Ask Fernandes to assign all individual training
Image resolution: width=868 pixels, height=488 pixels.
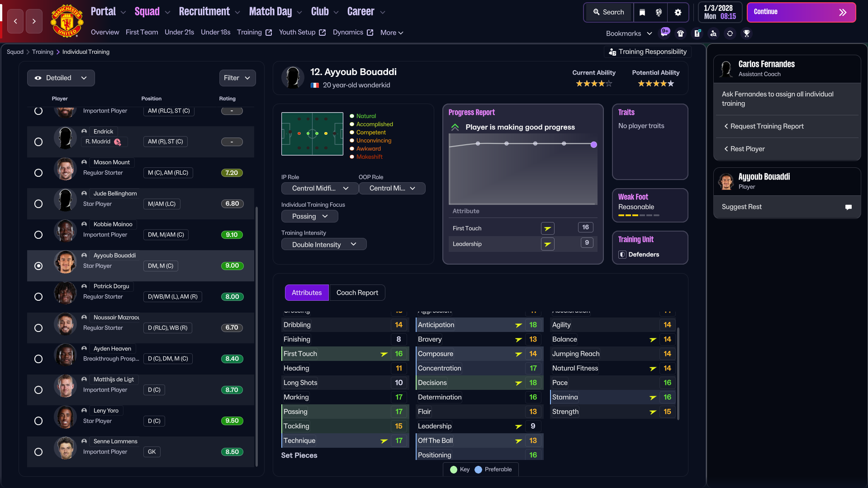click(x=787, y=99)
